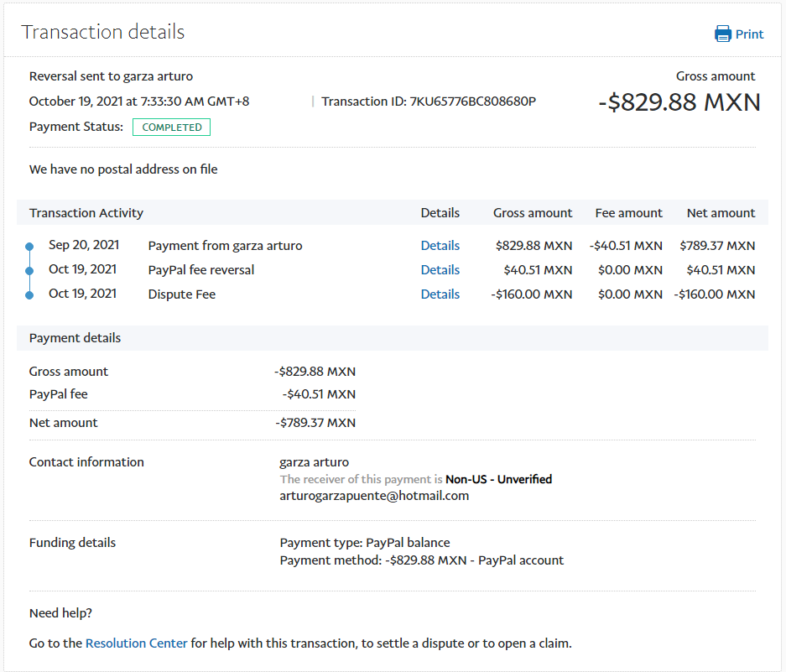Click the Non-US - Unverified status text
The image size is (786, 672).
pos(498,479)
